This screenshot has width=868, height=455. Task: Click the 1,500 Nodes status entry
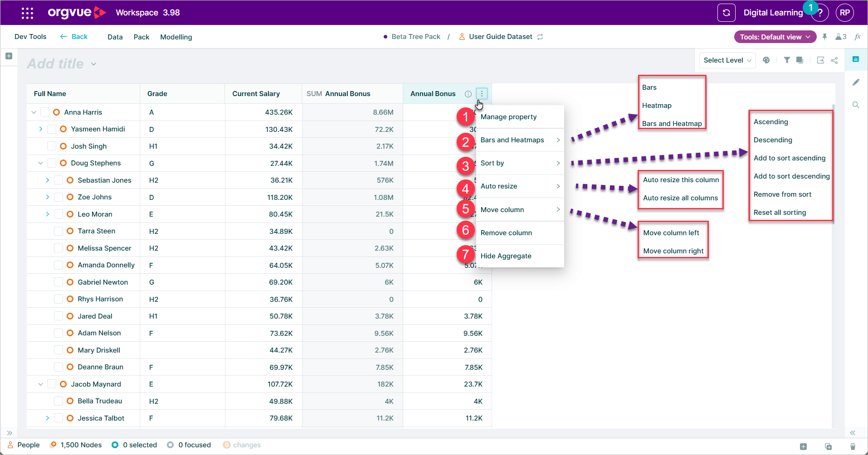(x=76, y=445)
